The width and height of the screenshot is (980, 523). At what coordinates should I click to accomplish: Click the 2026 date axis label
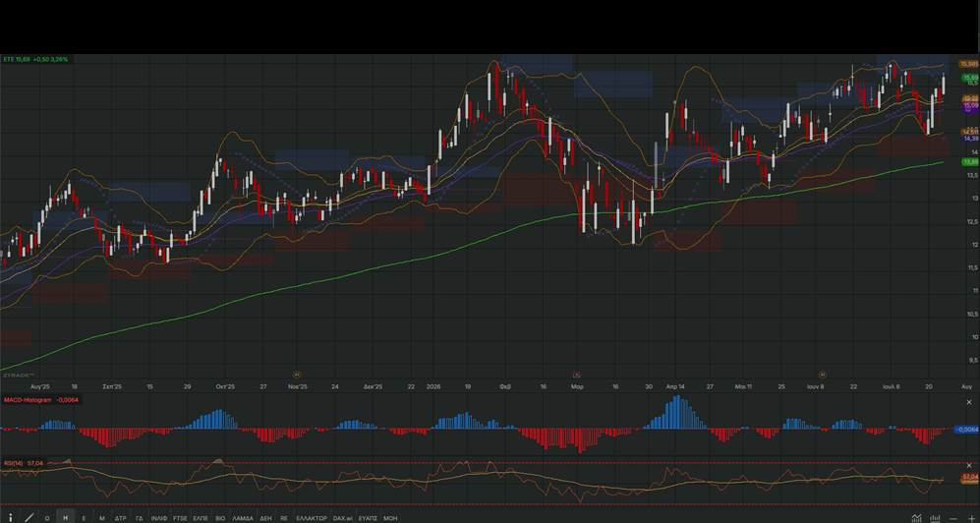click(x=432, y=386)
